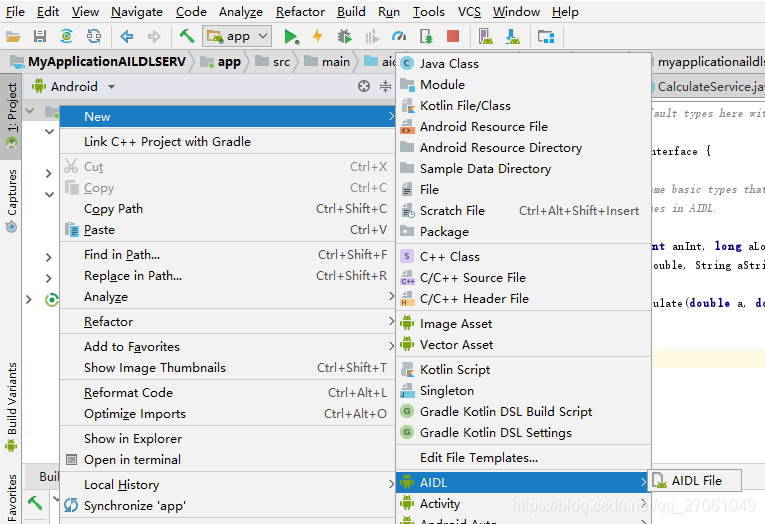
Task: Select Find in Path option
Action: 227,255
